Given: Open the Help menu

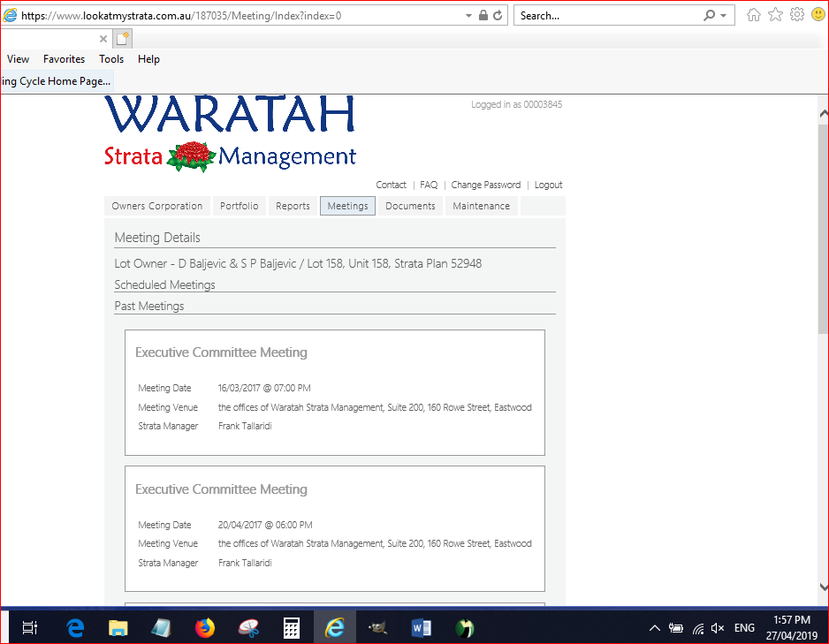Looking at the screenshot, I should 148,59.
